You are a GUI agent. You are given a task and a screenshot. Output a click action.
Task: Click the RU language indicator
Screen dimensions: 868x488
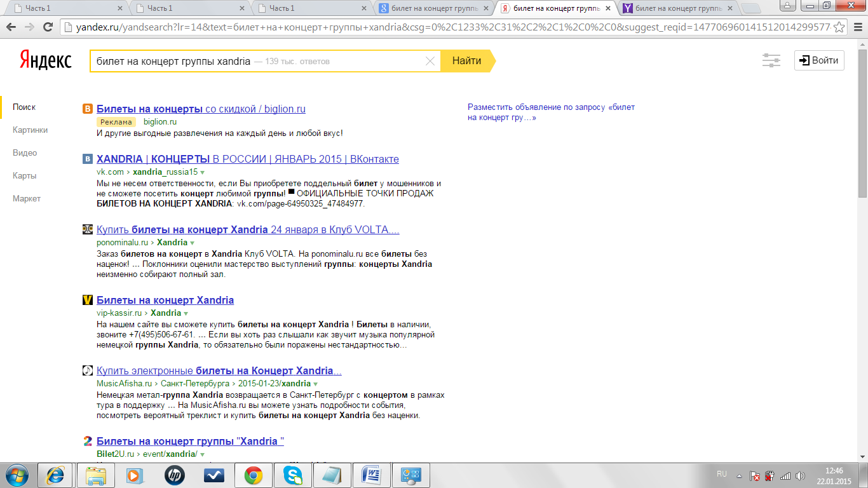pyautogui.click(x=721, y=474)
